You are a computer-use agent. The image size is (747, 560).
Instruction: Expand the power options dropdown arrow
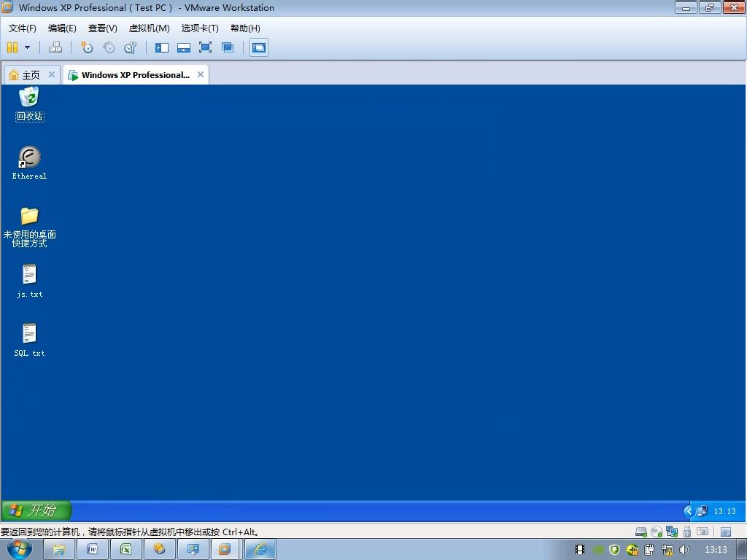coord(27,47)
